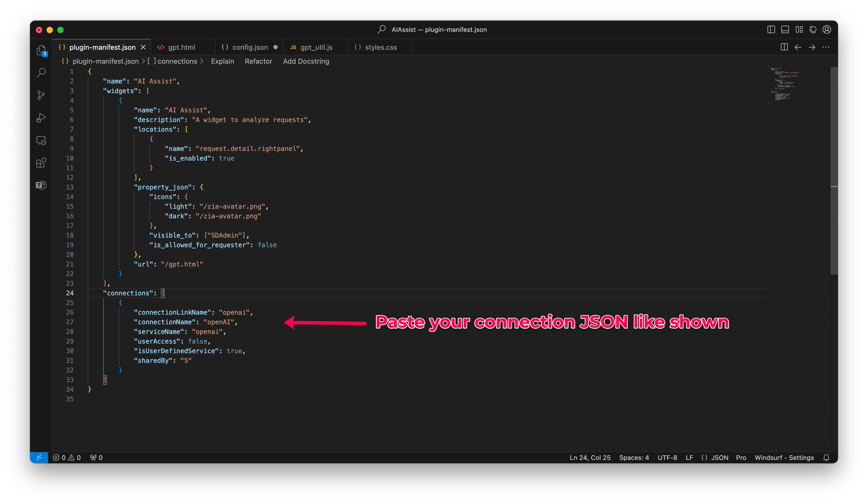Open Run and Debug view
Viewport: 868px width, 503px height.
41,118
